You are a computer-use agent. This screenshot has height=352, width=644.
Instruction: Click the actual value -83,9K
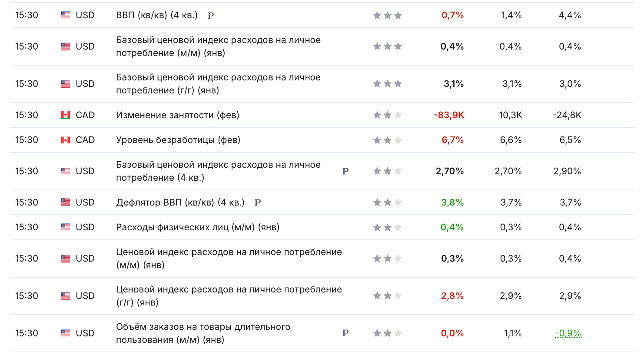[x=449, y=115]
